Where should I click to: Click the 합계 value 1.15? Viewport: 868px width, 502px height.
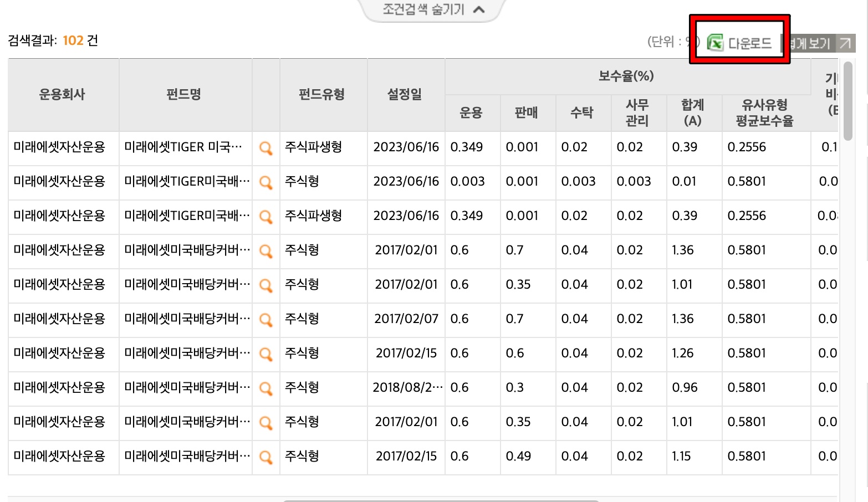(682, 457)
